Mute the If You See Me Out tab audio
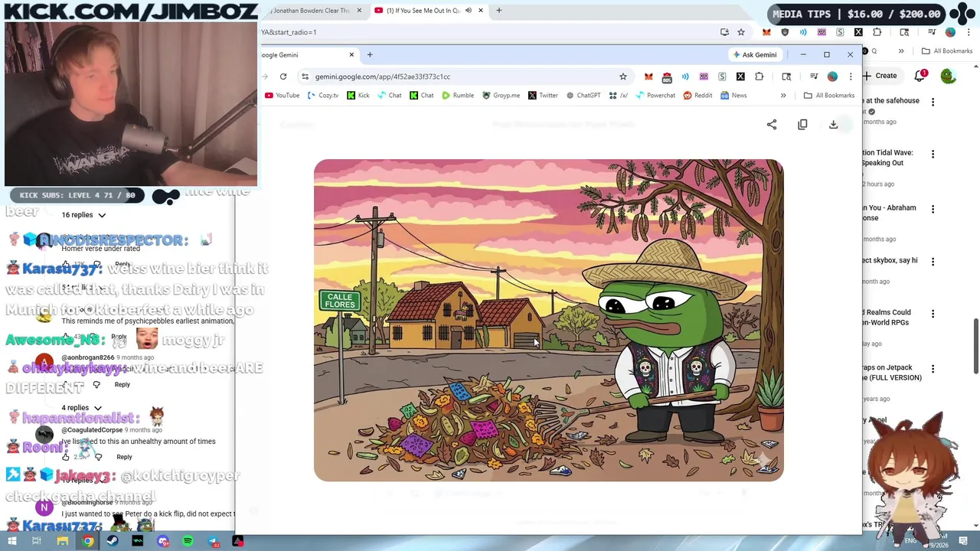 469,11
